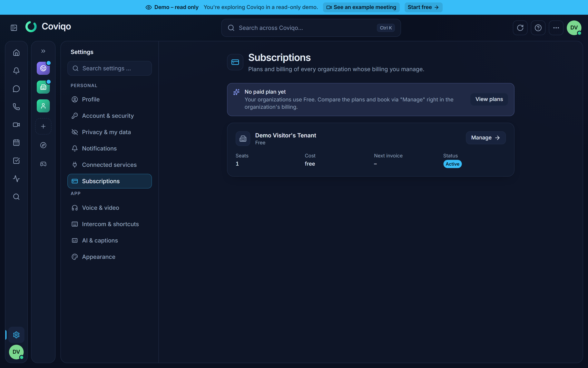Open the magnifier search icon in left rail
588x368 pixels.
click(x=16, y=197)
